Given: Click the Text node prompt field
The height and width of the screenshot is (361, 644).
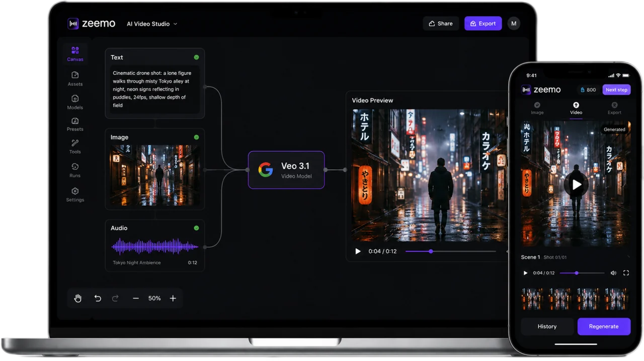Looking at the screenshot, I should pos(154,90).
